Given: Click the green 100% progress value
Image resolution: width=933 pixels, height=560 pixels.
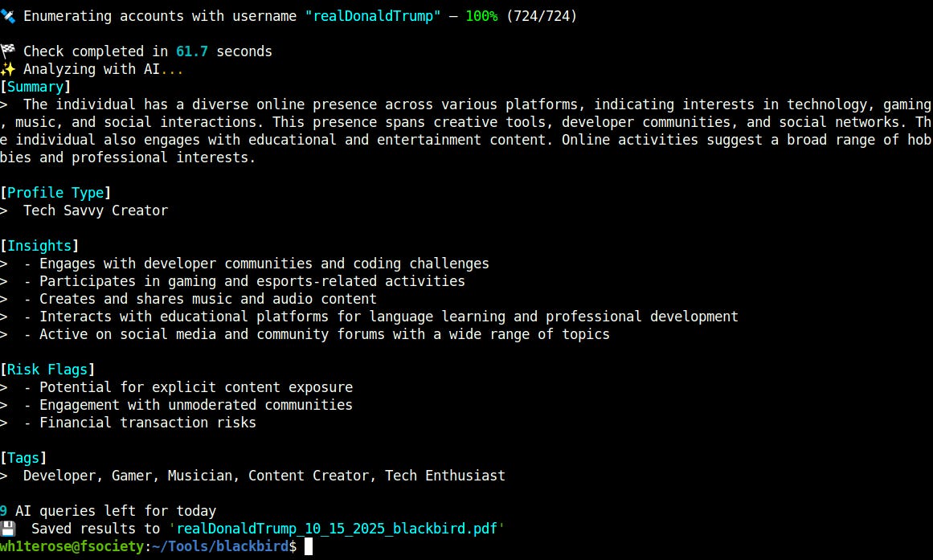Looking at the screenshot, I should (x=481, y=16).
